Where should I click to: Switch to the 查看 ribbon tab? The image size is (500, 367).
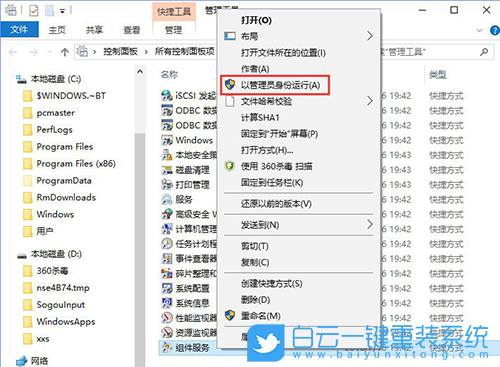[132, 30]
